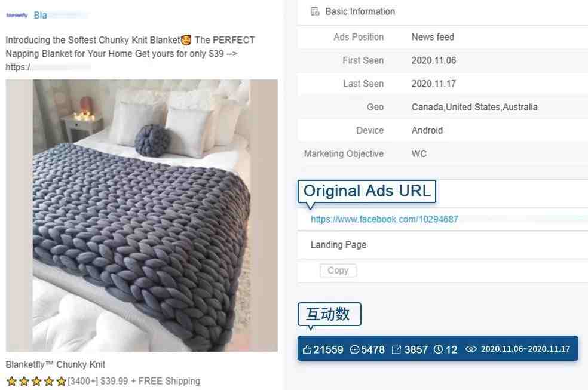Screen dimensions: 588x390
Task: Click the Original Ads URL callout label
Action: point(367,191)
